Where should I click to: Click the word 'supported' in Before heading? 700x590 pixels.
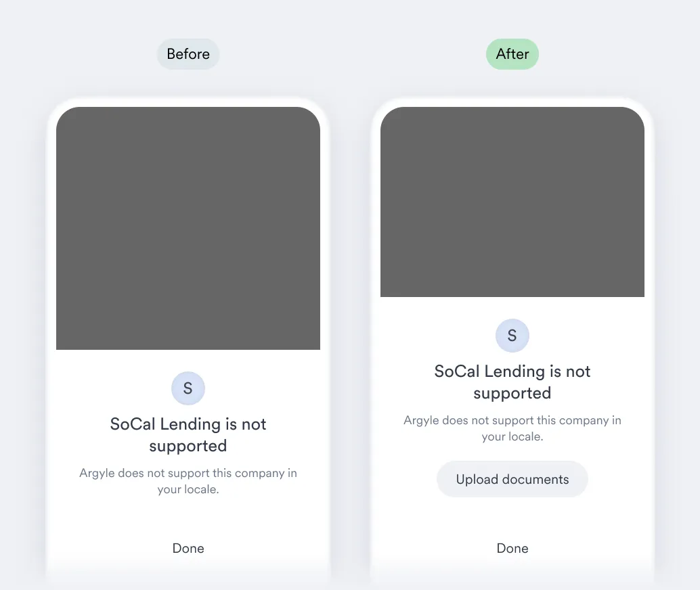click(188, 447)
